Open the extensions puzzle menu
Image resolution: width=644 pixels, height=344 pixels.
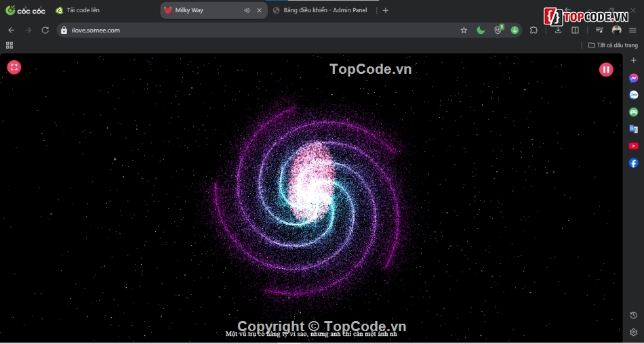[534, 30]
